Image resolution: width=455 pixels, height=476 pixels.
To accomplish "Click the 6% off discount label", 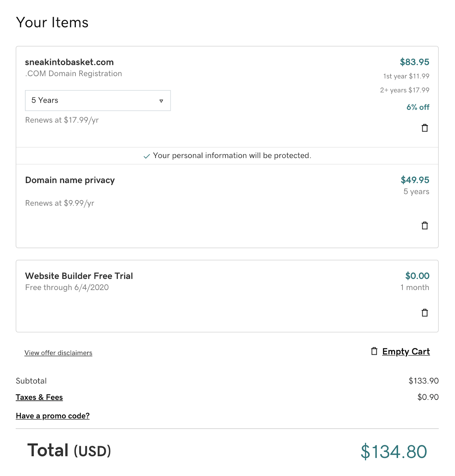I will [418, 107].
